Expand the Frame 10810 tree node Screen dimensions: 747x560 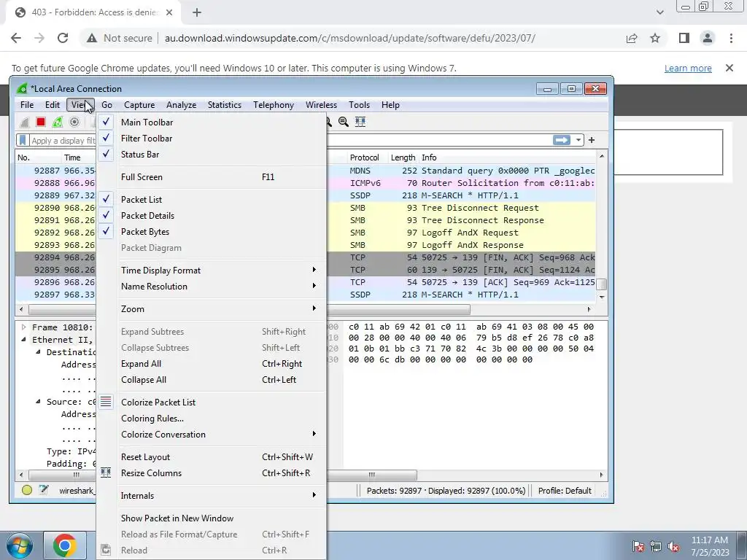pos(23,327)
